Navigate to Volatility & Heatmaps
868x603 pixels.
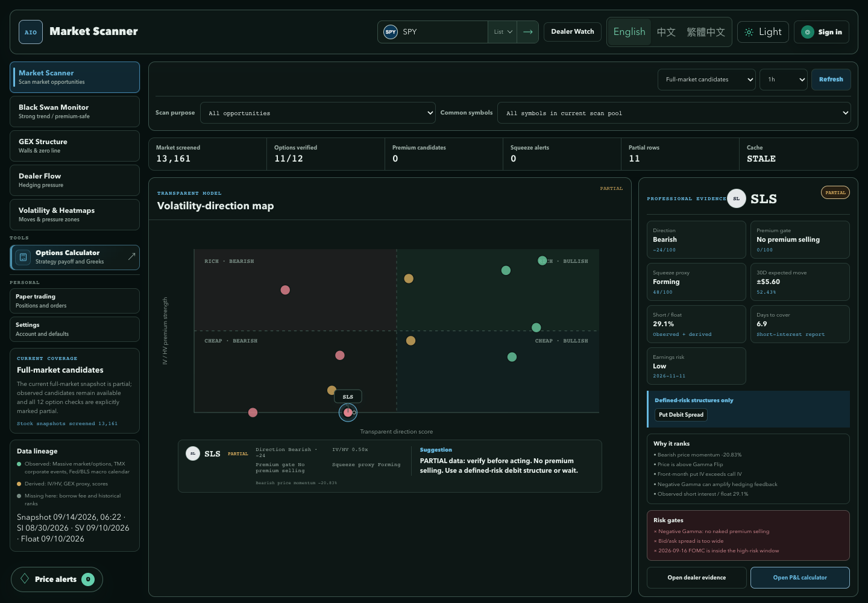coord(75,215)
